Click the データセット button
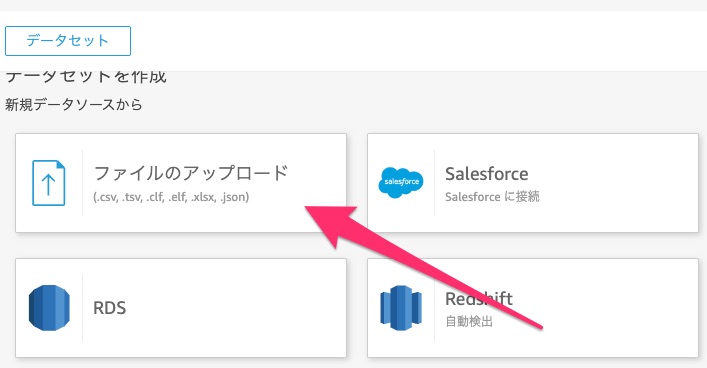Viewport: 707px width, 368px height. (68, 41)
